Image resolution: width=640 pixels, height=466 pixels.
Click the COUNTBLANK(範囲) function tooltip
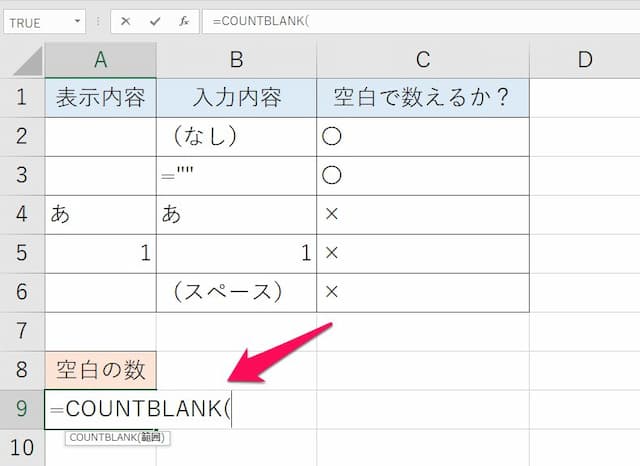(117, 437)
